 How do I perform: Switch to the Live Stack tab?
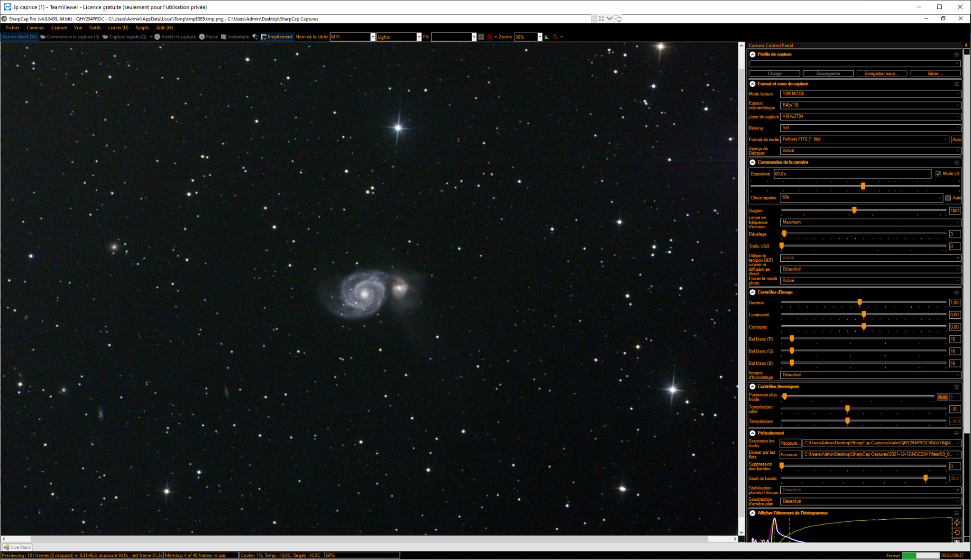17,547
